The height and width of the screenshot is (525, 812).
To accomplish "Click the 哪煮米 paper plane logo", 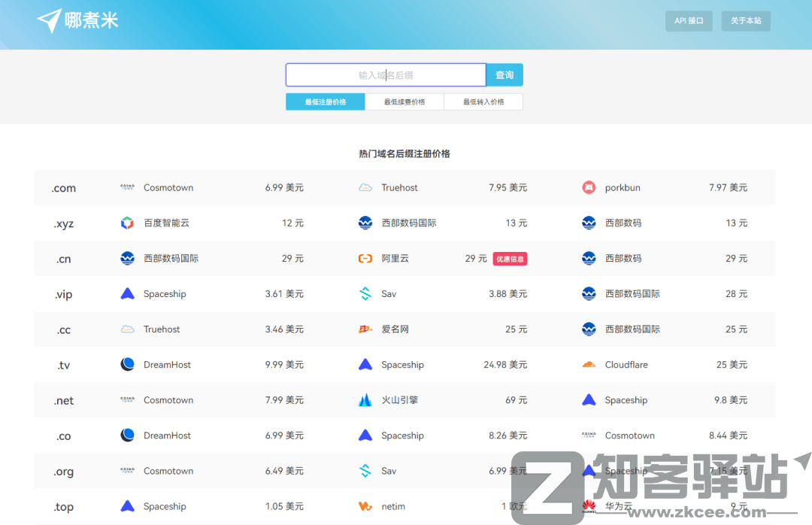I will [47, 20].
